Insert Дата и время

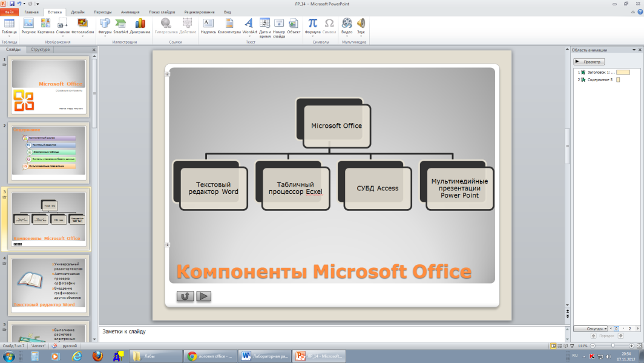[x=265, y=28]
